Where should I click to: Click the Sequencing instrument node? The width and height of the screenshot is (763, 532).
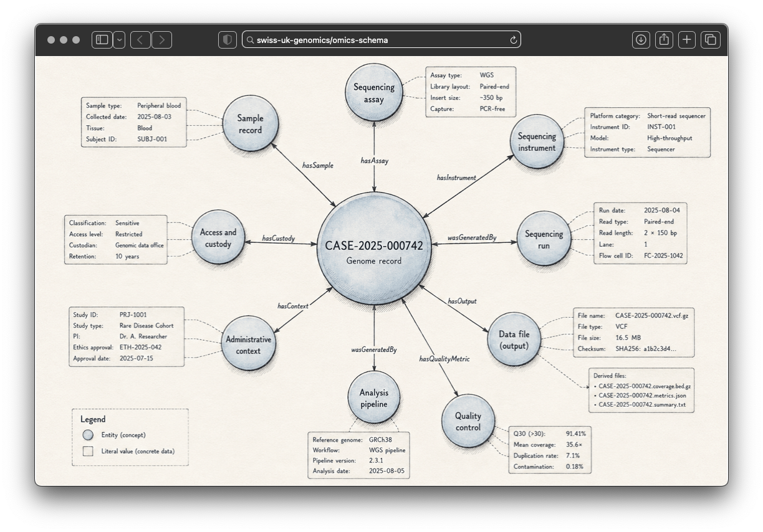pos(537,142)
